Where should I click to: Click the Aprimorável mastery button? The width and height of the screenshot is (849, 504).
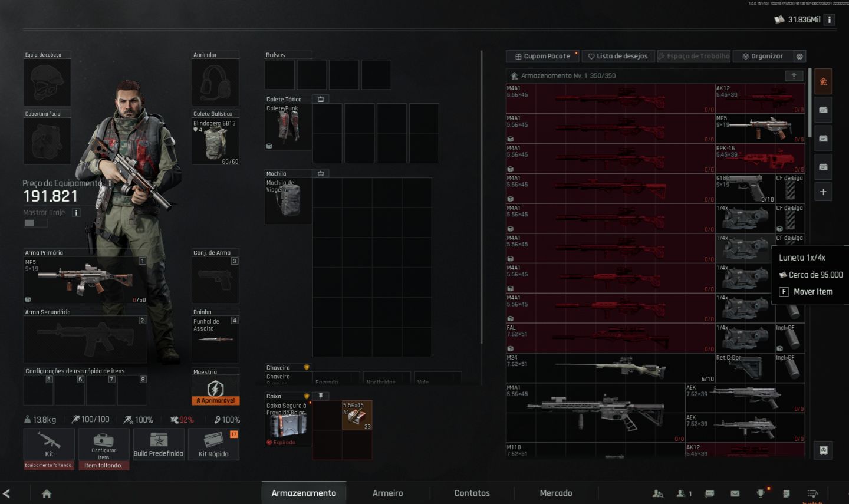[x=215, y=400]
